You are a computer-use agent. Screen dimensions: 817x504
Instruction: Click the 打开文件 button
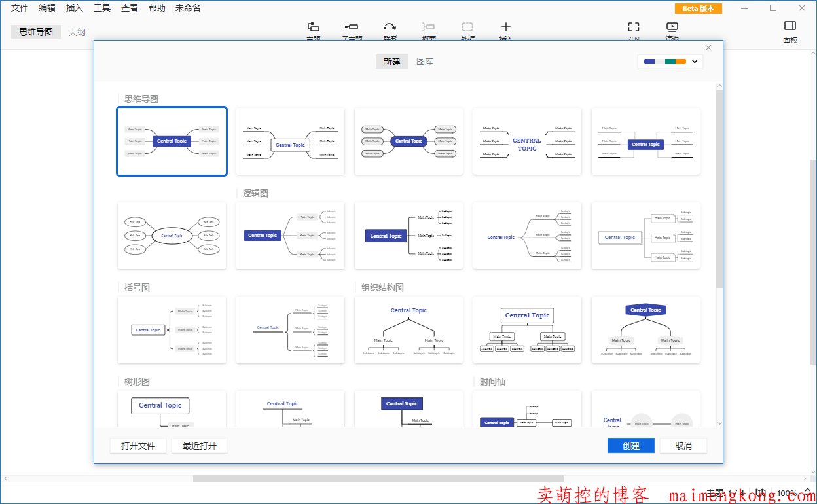coord(138,446)
